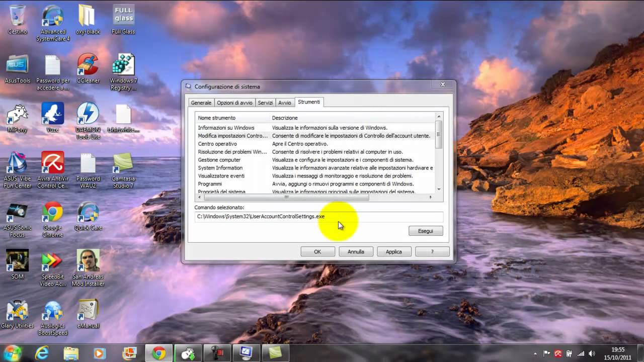Launch the Quick Care shortcut
The width and height of the screenshot is (644, 362).
(88, 216)
